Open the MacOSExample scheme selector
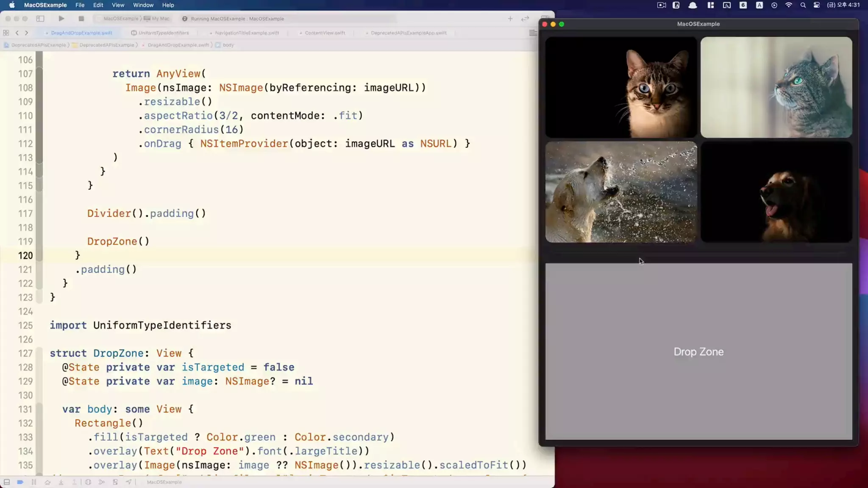 pyautogui.click(x=120, y=19)
